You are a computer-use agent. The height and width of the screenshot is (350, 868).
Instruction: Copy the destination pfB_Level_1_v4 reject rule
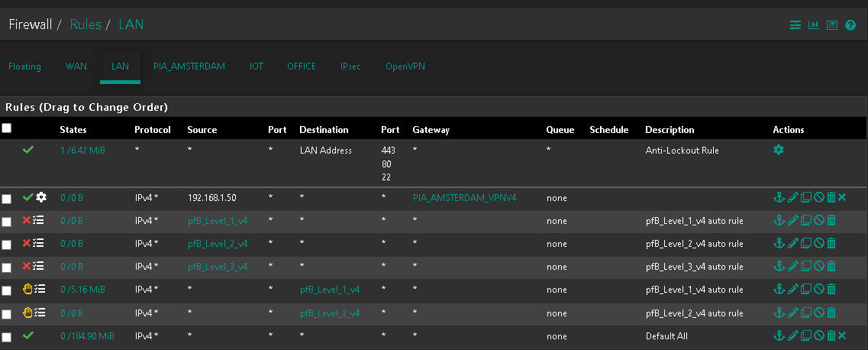click(806, 289)
